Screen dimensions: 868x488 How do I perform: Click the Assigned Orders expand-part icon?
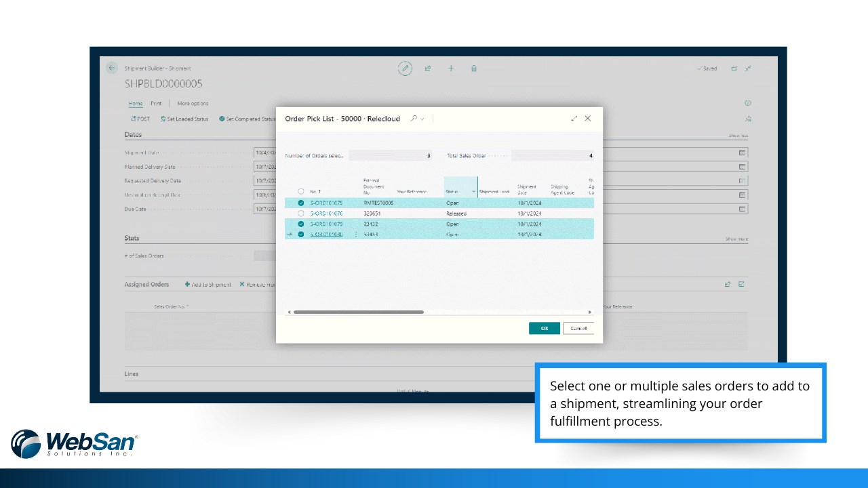click(741, 284)
